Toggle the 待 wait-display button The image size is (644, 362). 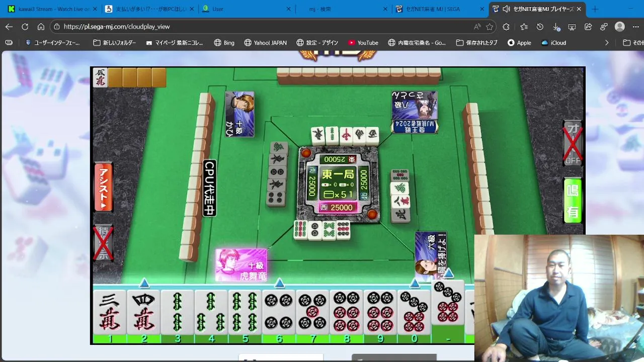click(104, 243)
